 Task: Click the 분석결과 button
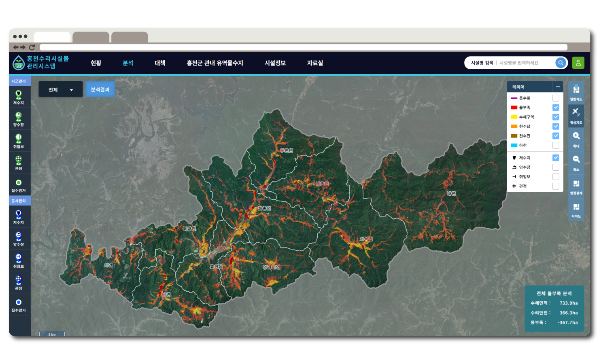[100, 90]
